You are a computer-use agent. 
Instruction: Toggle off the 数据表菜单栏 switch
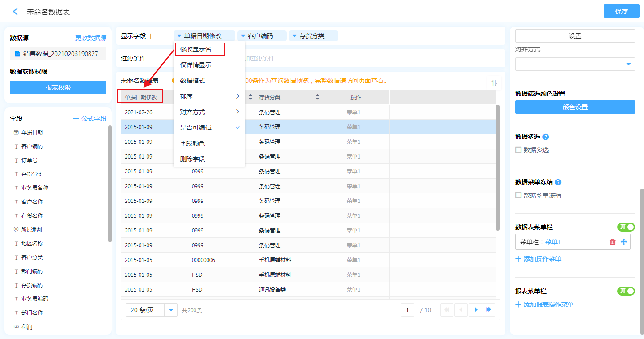point(626,227)
